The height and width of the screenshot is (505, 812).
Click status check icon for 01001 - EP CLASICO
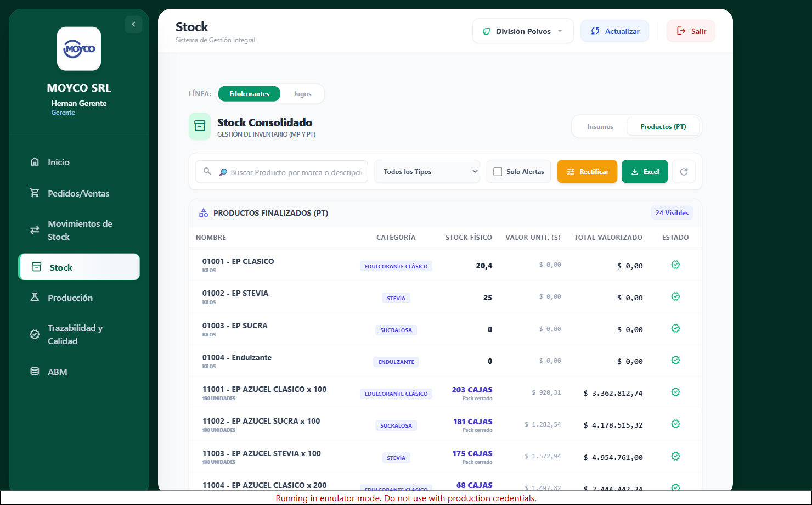point(675,265)
